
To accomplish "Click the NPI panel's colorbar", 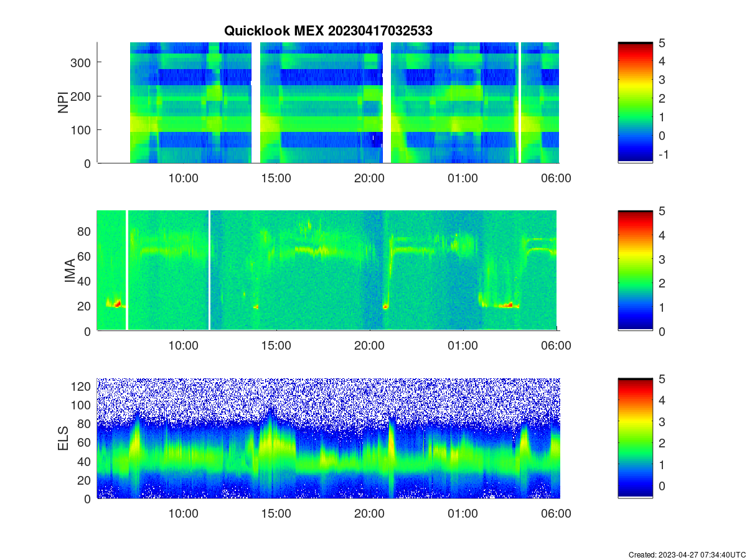I will point(636,103).
